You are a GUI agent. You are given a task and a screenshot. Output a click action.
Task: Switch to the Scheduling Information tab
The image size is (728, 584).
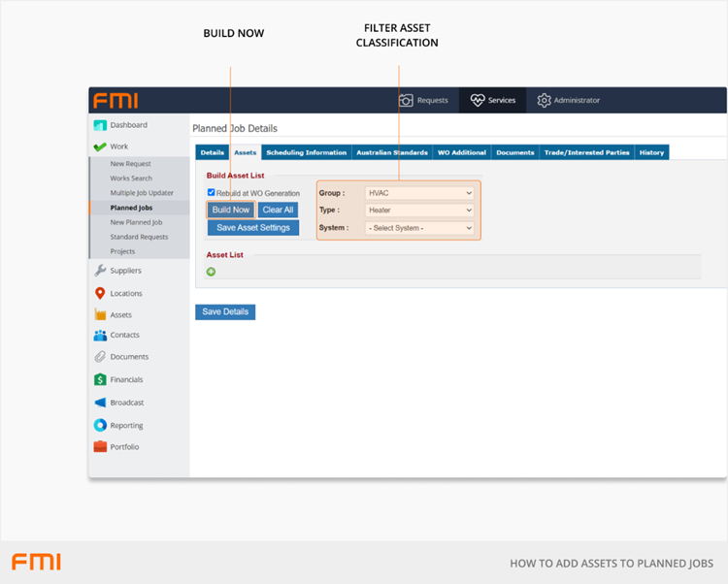tap(306, 152)
